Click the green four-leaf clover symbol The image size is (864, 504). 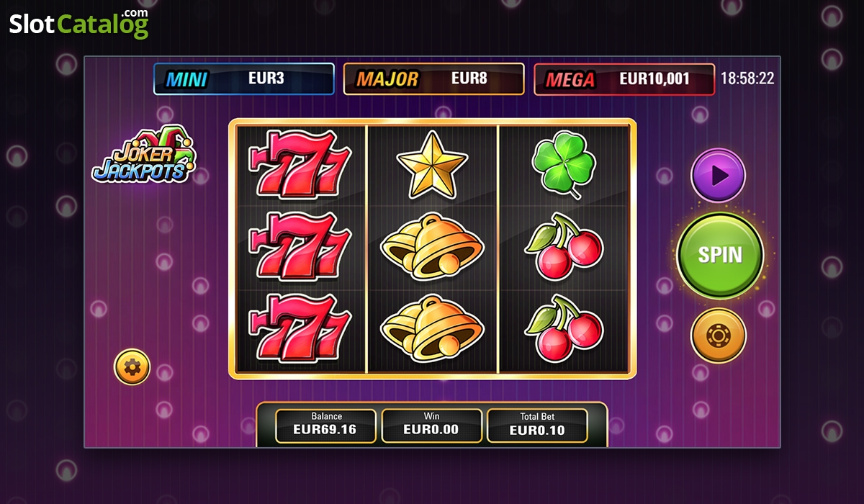[x=564, y=164]
